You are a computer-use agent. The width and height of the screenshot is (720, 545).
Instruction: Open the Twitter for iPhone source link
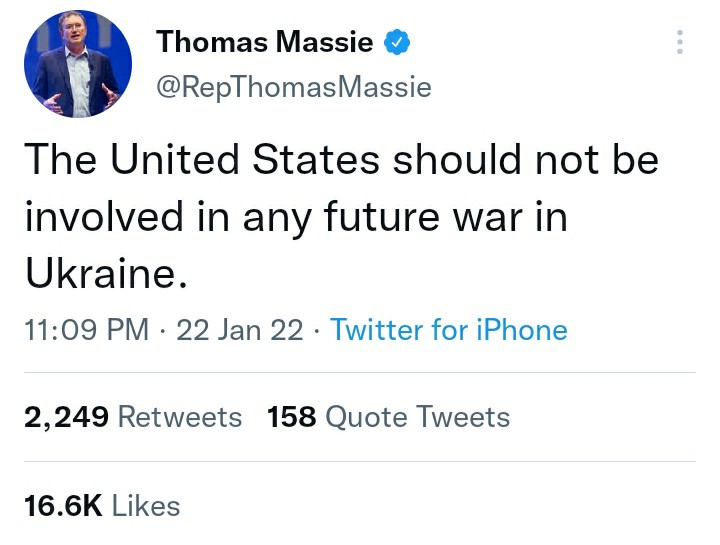point(449,330)
